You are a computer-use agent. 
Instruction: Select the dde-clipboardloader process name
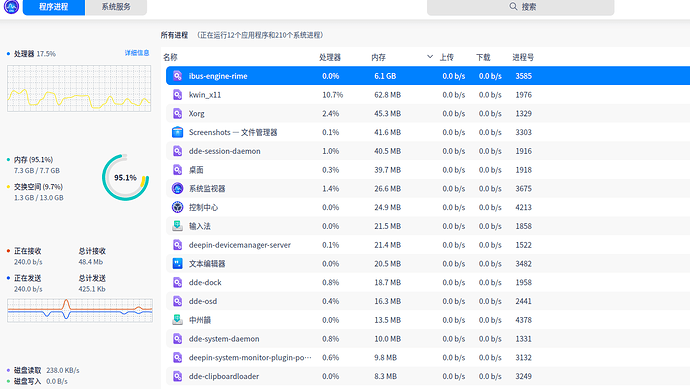click(x=224, y=376)
